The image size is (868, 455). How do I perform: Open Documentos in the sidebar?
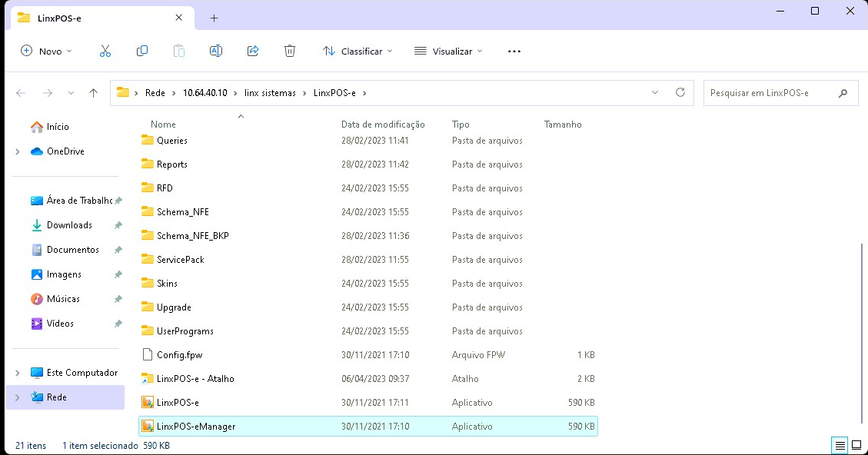[x=65, y=250]
